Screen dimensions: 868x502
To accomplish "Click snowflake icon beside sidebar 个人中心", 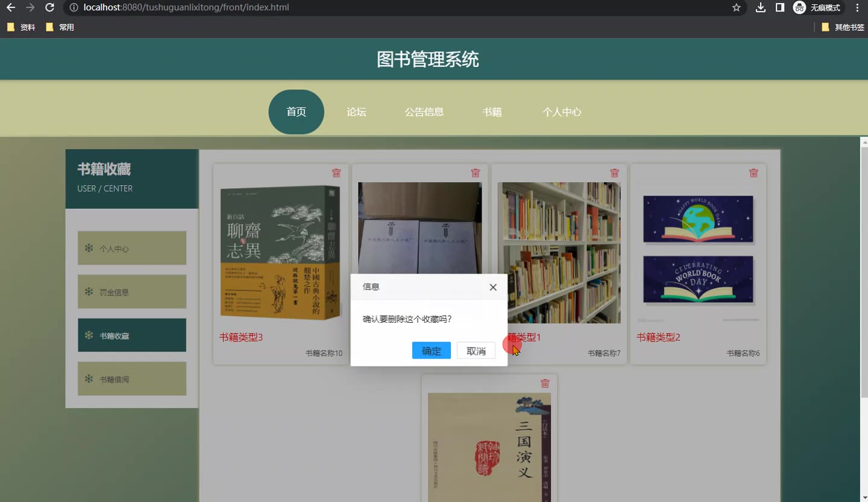I will coord(89,248).
